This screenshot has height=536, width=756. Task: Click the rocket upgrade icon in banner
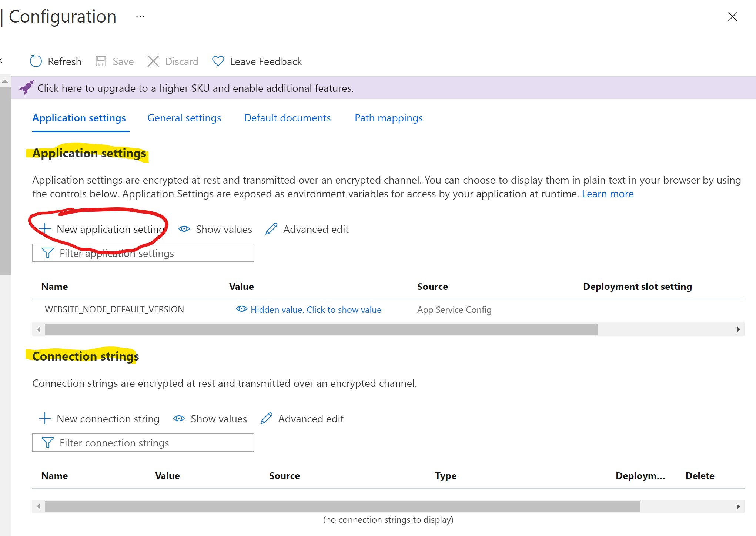point(26,88)
